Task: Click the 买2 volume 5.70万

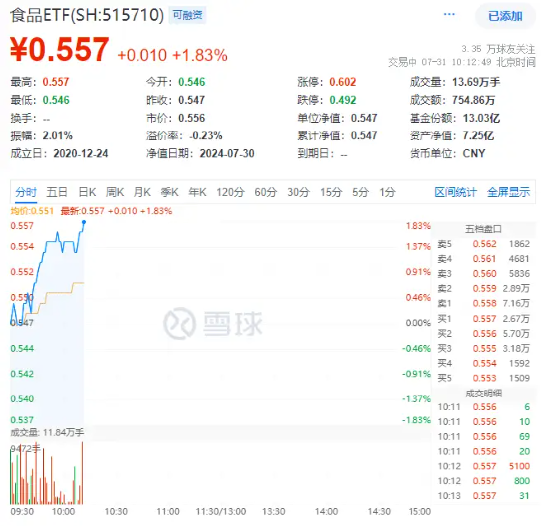Action: coord(516,334)
